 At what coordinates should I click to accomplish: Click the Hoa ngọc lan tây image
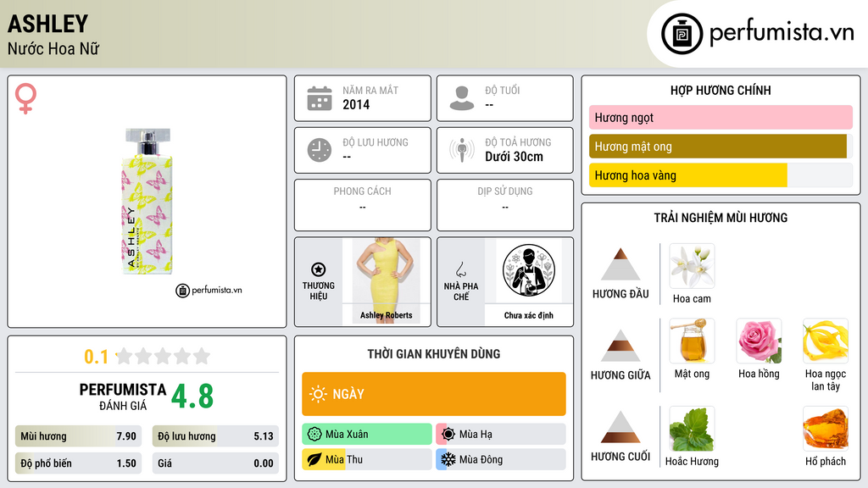click(826, 341)
